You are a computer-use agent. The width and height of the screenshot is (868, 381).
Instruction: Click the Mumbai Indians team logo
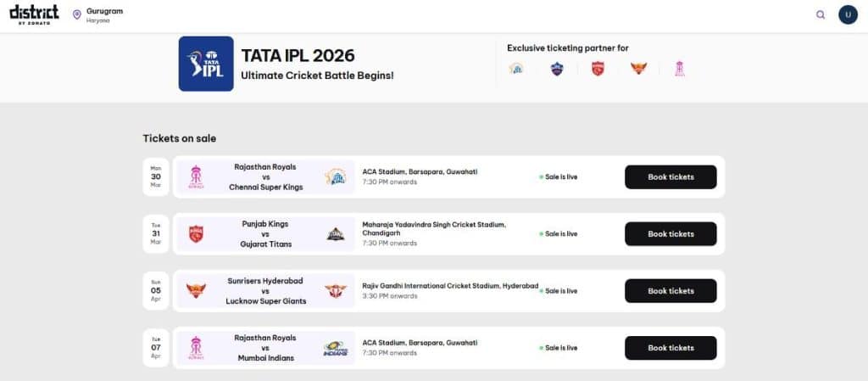click(336, 348)
